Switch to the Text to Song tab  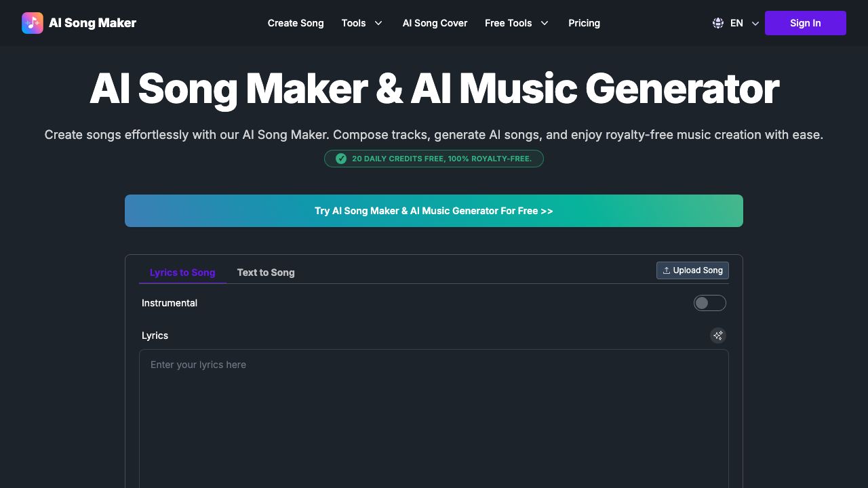(x=266, y=272)
